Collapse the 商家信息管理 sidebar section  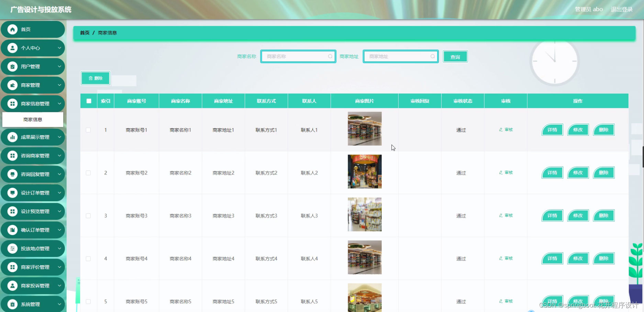[x=33, y=103]
